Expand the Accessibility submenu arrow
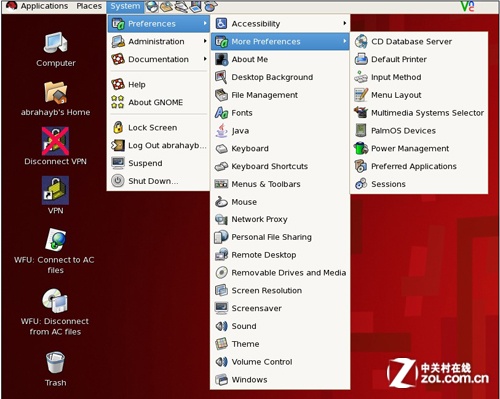This screenshot has width=500, height=399. (345, 24)
